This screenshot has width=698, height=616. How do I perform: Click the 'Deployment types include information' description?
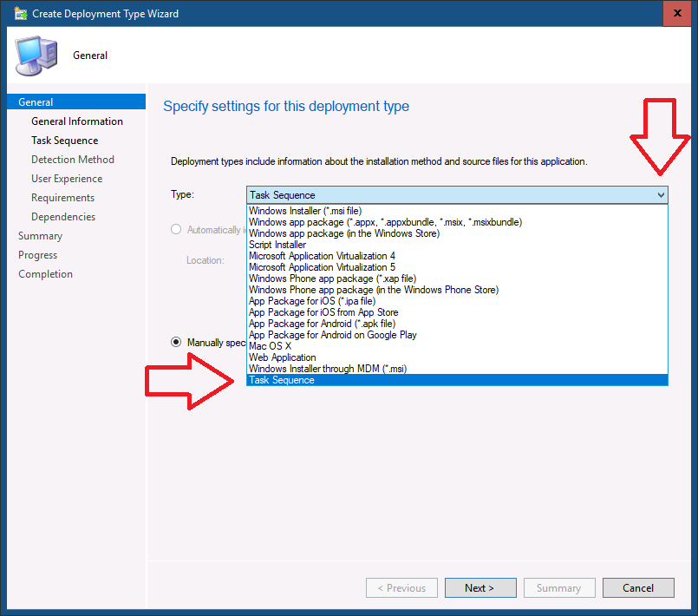[x=379, y=161]
